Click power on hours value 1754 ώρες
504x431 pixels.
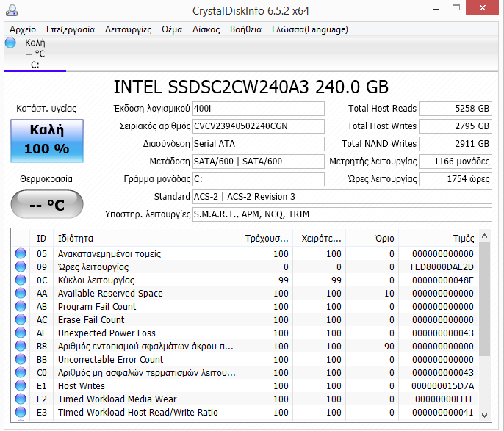point(456,179)
